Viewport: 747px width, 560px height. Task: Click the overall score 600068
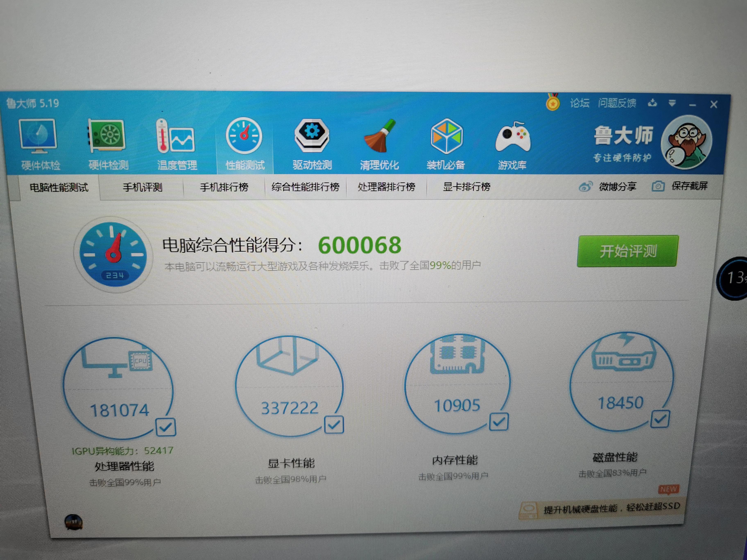point(360,245)
